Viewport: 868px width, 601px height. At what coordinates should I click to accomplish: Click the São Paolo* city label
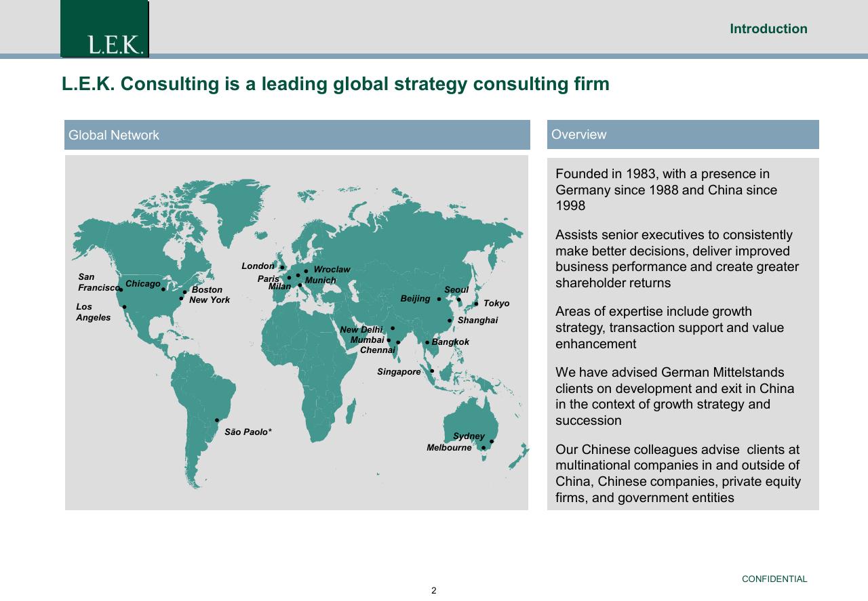[x=248, y=432]
